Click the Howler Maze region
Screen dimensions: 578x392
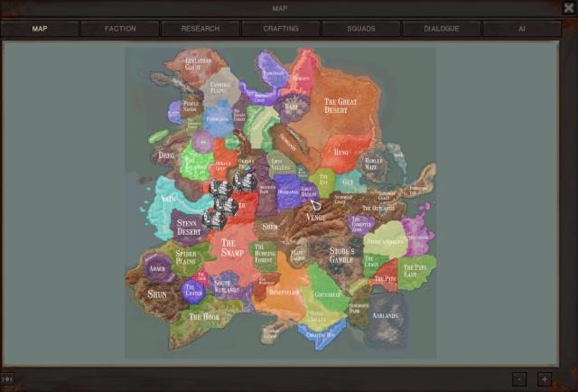[373, 163]
